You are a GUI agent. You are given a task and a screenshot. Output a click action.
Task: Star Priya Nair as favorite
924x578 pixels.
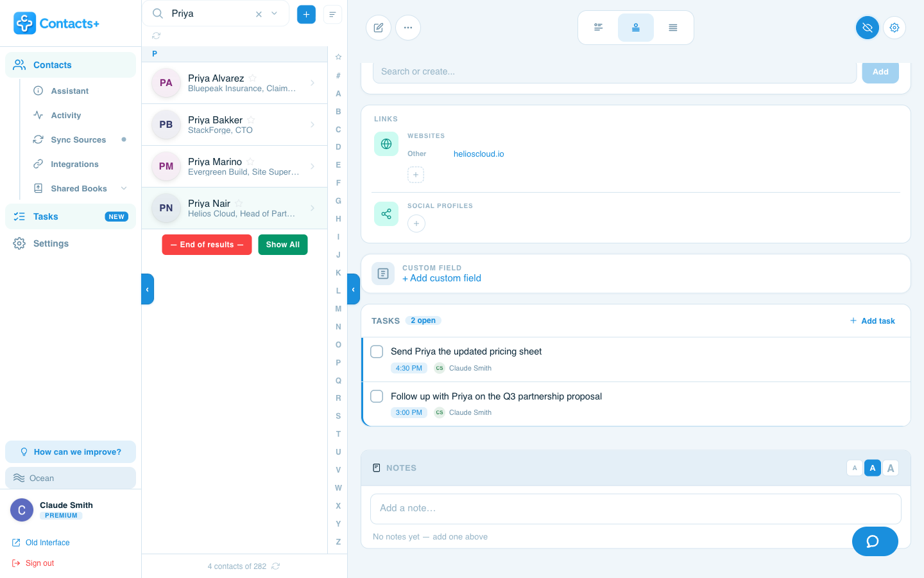coord(239,204)
